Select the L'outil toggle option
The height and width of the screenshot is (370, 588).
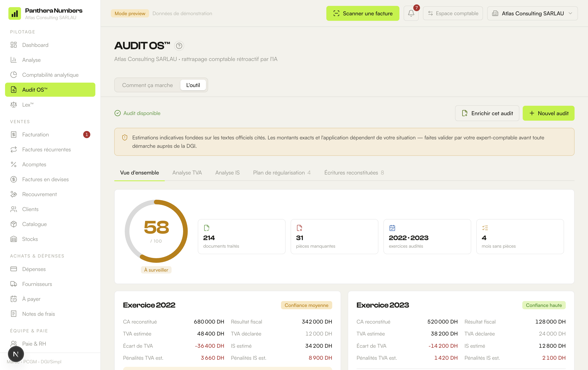tap(193, 85)
